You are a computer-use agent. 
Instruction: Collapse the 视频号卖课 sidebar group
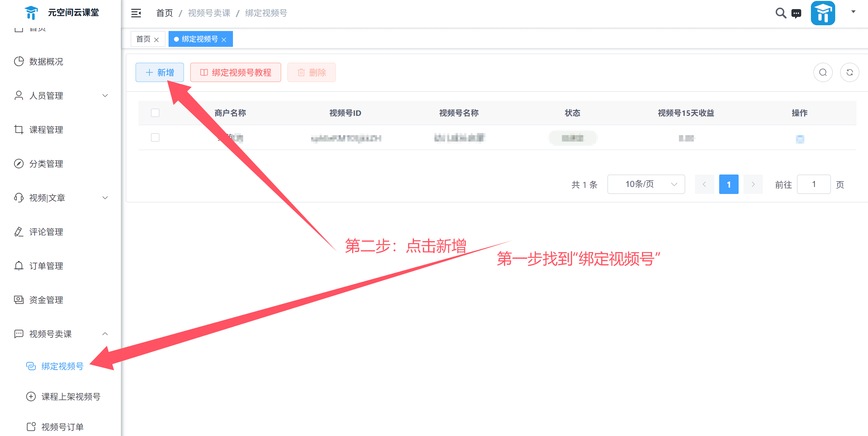click(x=105, y=334)
